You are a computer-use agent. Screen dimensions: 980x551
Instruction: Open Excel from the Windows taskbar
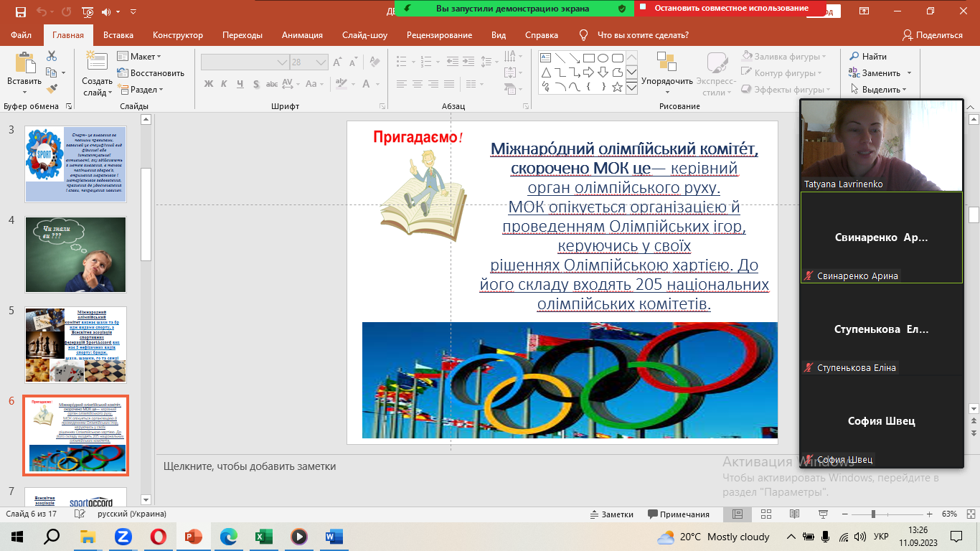click(x=264, y=536)
